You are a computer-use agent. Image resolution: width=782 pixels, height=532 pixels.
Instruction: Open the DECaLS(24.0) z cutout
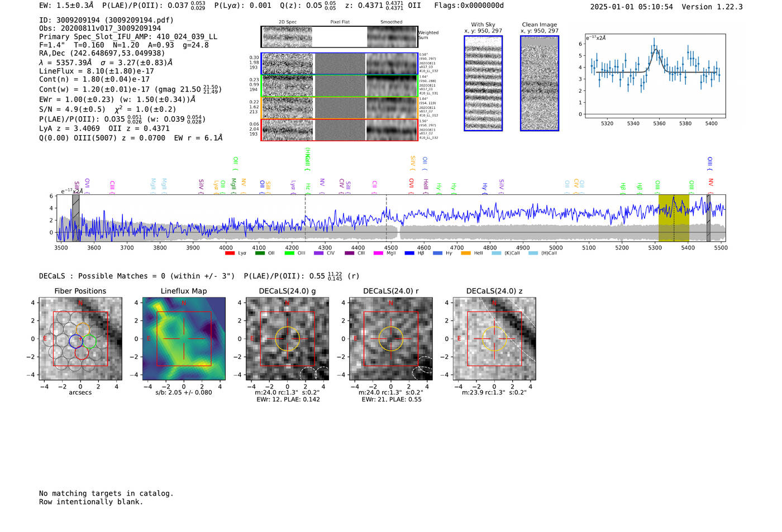click(x=494, y=339)
